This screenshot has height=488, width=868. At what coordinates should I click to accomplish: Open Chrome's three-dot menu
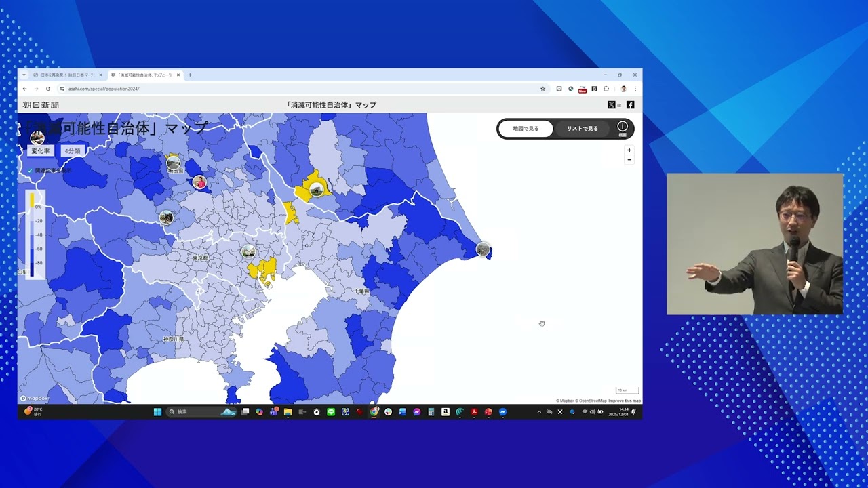pos(635,89)
